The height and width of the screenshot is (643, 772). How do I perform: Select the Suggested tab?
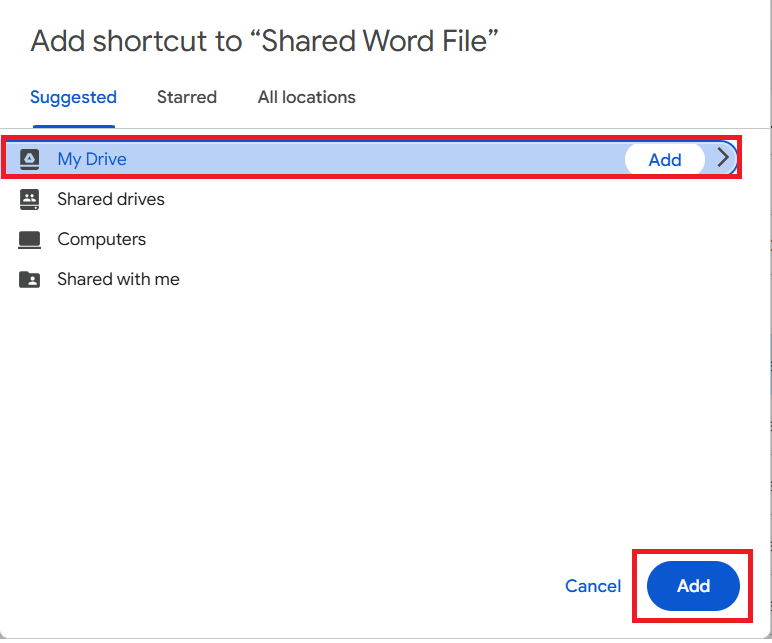[73, 97]
